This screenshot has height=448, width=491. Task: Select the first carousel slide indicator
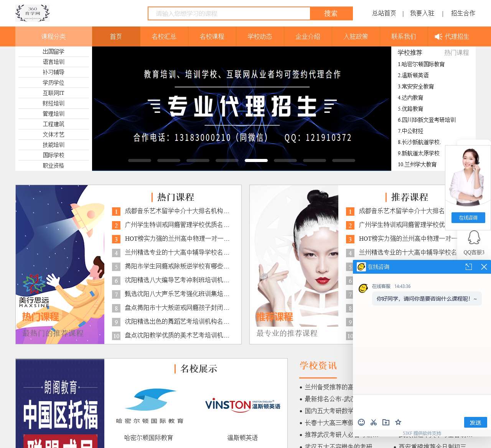[140, 160]
